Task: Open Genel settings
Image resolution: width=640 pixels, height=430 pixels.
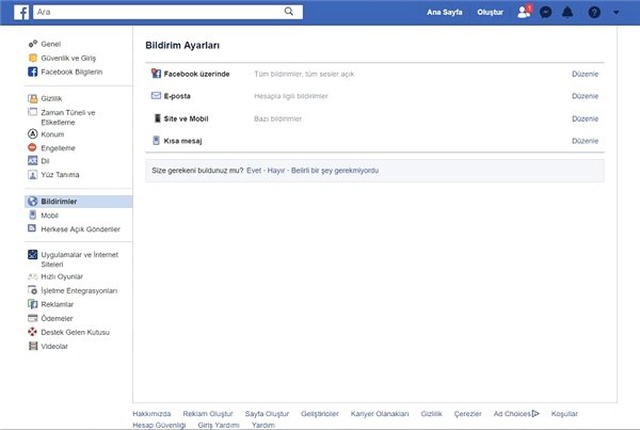Action: point(51,44)
